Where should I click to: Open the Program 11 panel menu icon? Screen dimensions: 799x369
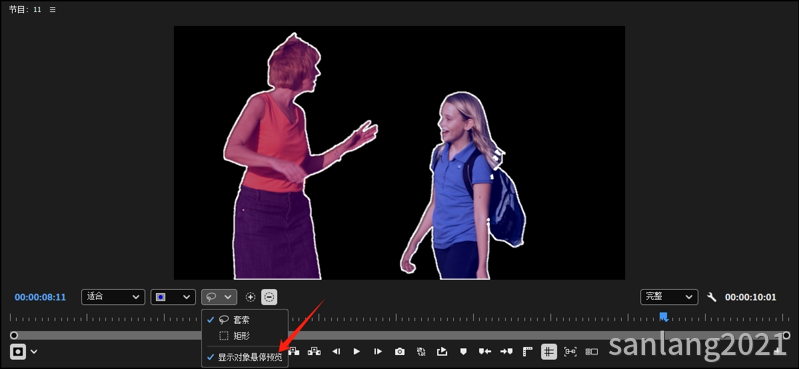[x=52, y=10]
